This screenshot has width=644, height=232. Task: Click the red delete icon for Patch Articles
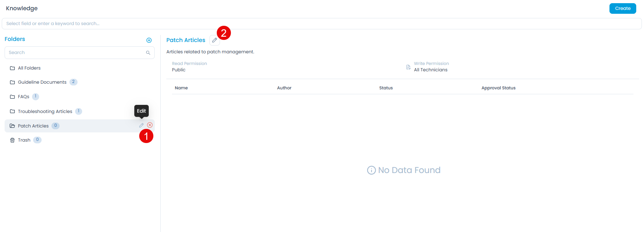[x=150, y=125]
